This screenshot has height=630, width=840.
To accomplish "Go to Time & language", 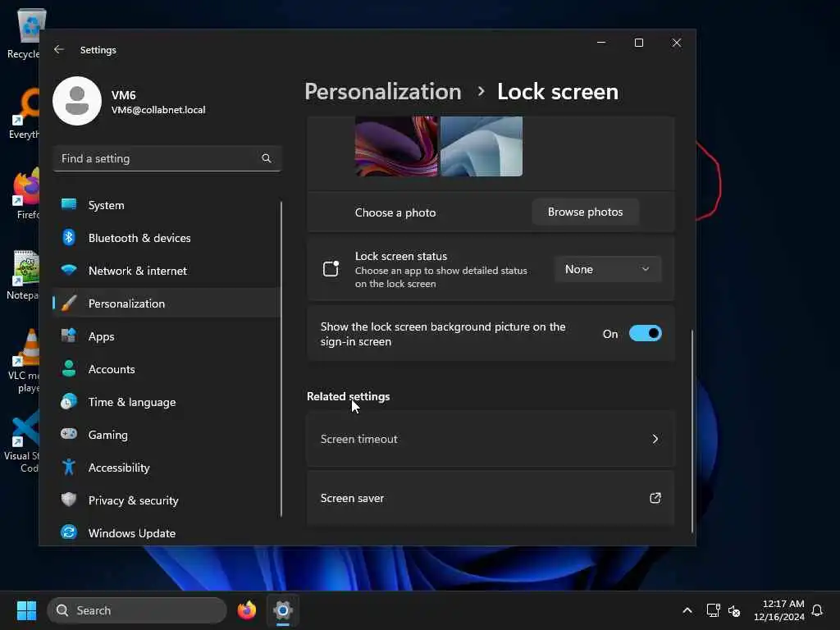I will pyautogui.click(x=167, y=402).
